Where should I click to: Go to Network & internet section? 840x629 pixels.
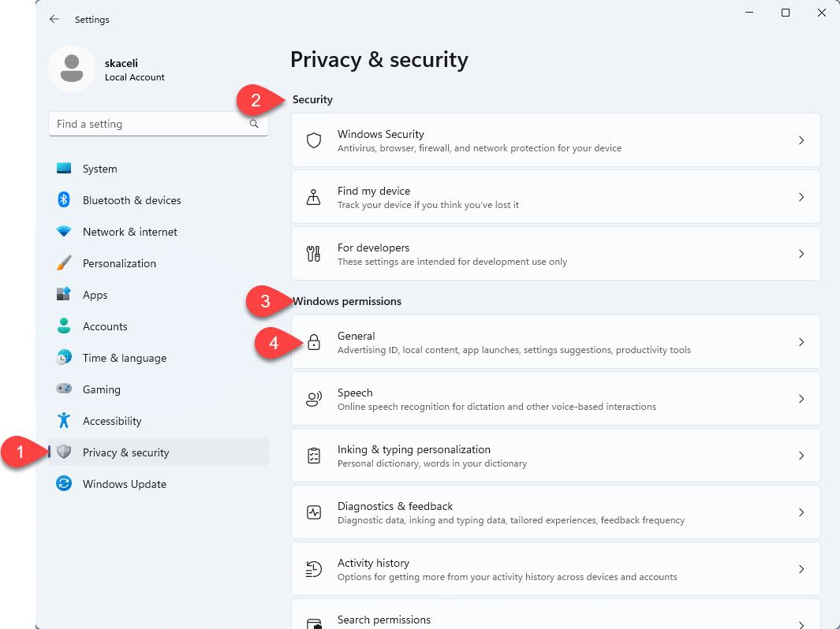coord(159,232)
